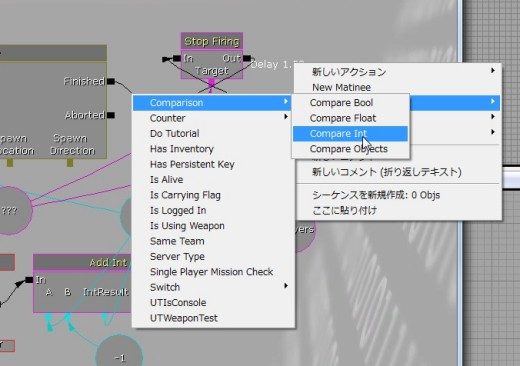This screenshot has height=366, width=520.
Task: Click the Spawn Direction label
Action: pyautogui.click(x=72, y=144)
